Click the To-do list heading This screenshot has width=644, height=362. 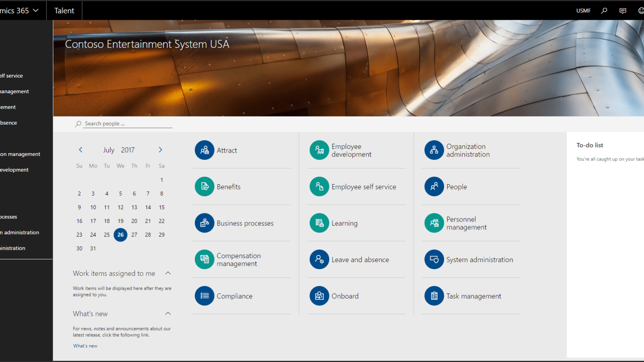[590, 145]
